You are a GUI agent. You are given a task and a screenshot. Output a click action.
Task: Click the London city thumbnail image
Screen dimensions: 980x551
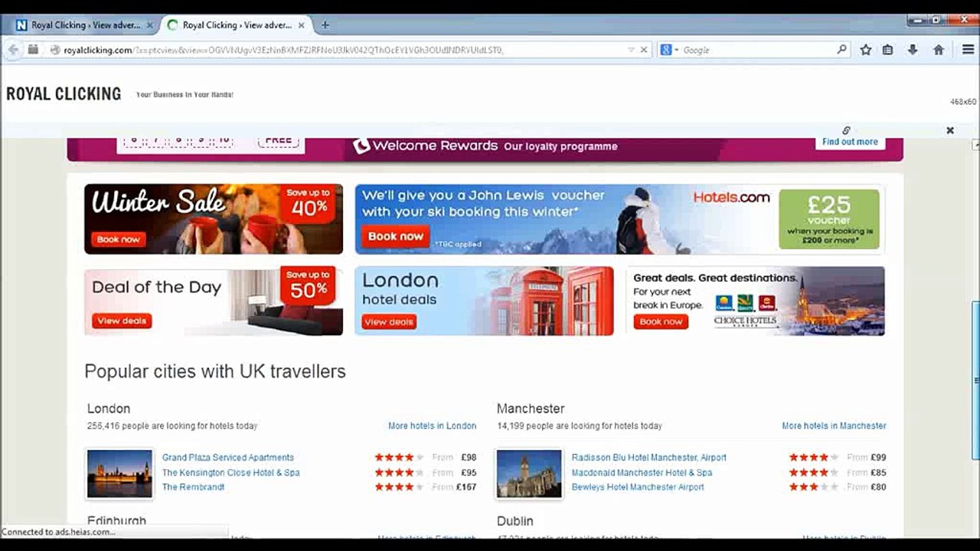pos(119,474)
